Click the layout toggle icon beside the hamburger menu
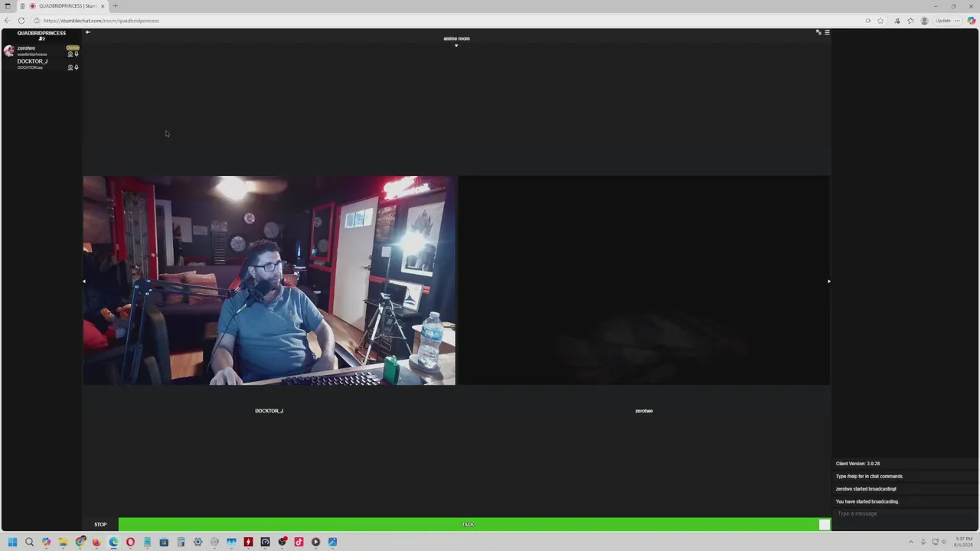980x551 pixels. tap(818, 32)
